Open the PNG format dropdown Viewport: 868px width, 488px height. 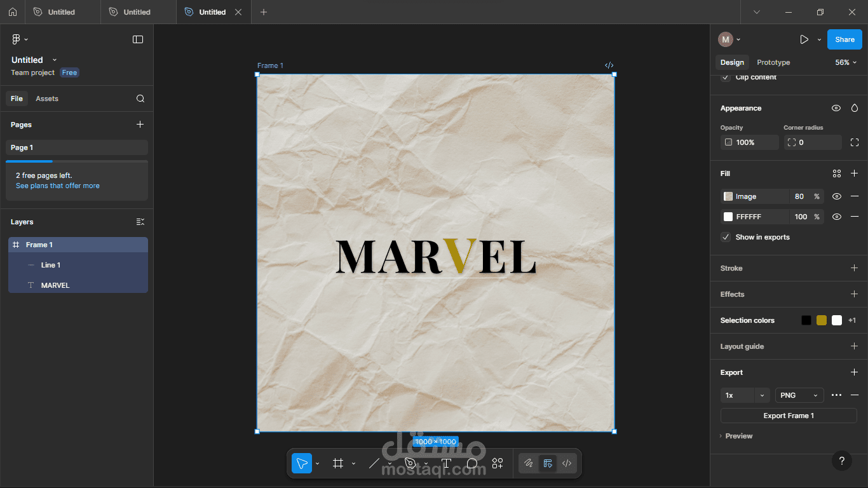click(x=799, y=395)
